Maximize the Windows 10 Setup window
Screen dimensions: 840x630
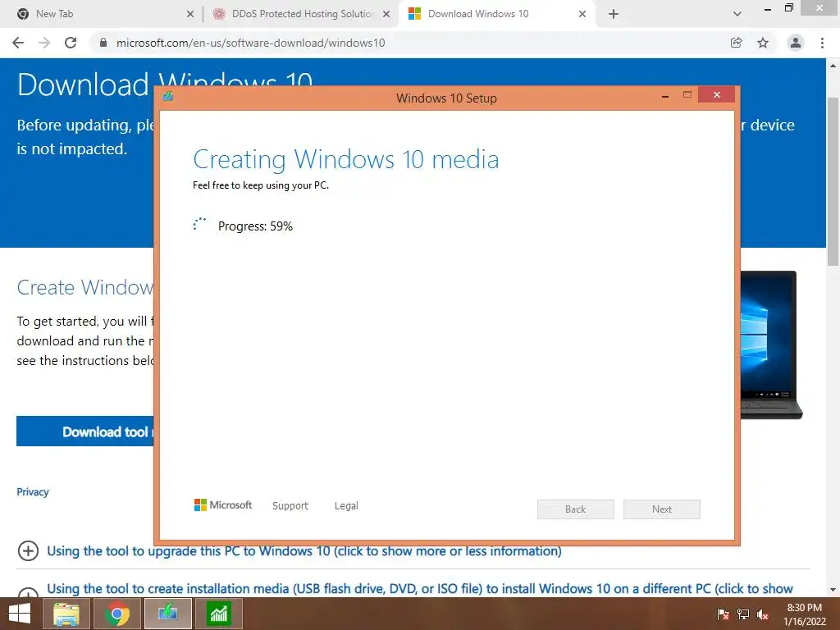tap(687, 95)
